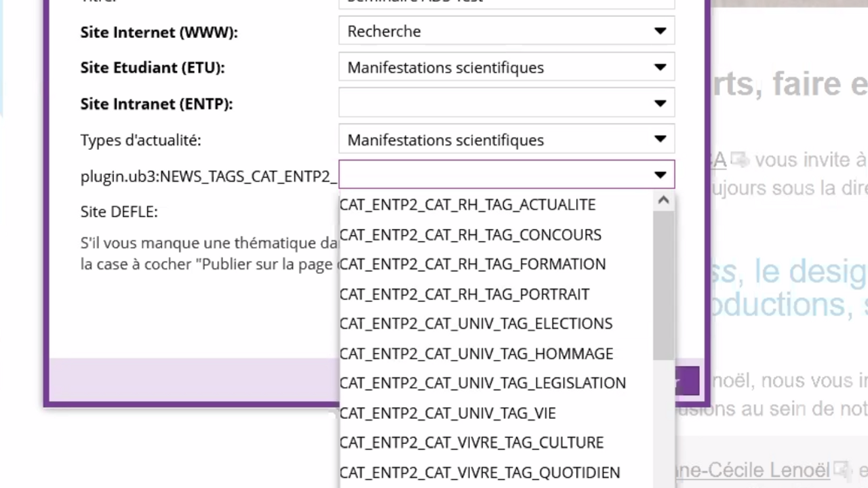
Task: Choose CAT_ENTP2_CAT_UNIV_TAG_ELECTIONS option
Action: pos(476,324)
